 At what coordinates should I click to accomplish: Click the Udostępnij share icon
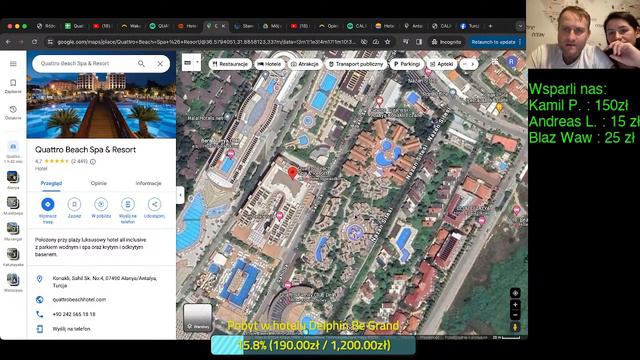click(154, 204)
